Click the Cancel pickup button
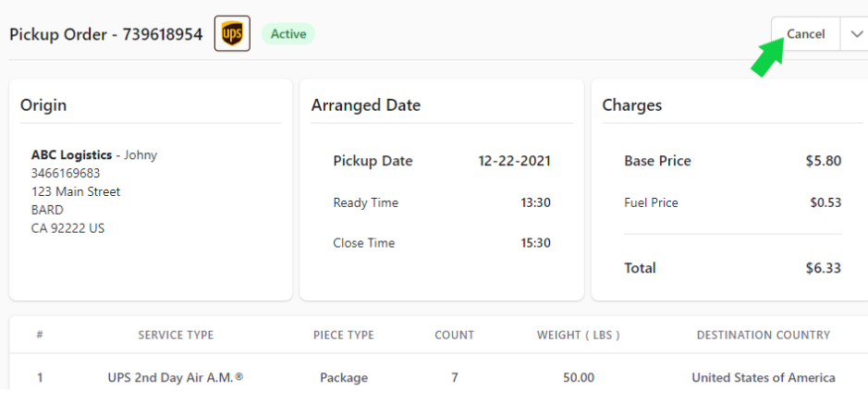The image size is (868, 403). pyautogui.click(x=805, y=34)
